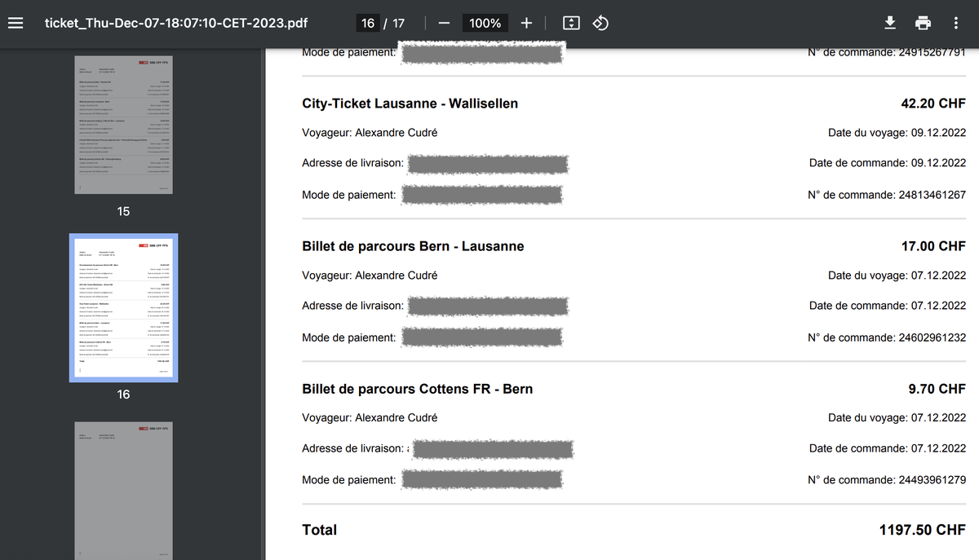This screenshot has height=560, width=979.
Task: Select the 17.00 CHF price
Action: click(932, 246)
